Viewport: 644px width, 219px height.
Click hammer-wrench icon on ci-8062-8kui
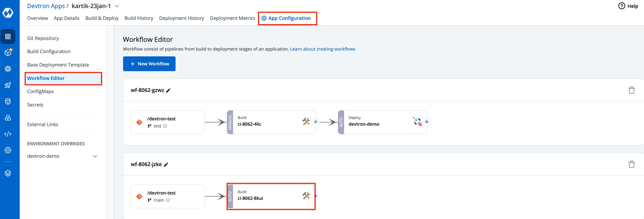(306, 196)
